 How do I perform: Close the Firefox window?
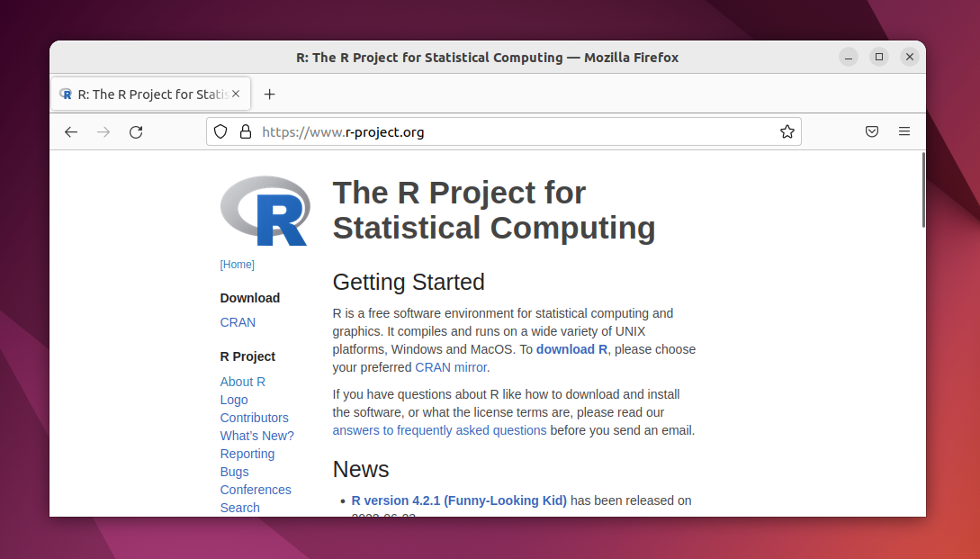(910, 57)
